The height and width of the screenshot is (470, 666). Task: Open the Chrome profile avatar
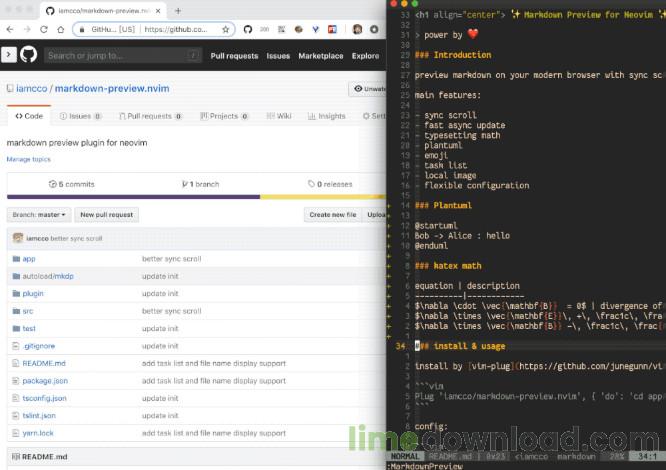[x=357, y=29]
